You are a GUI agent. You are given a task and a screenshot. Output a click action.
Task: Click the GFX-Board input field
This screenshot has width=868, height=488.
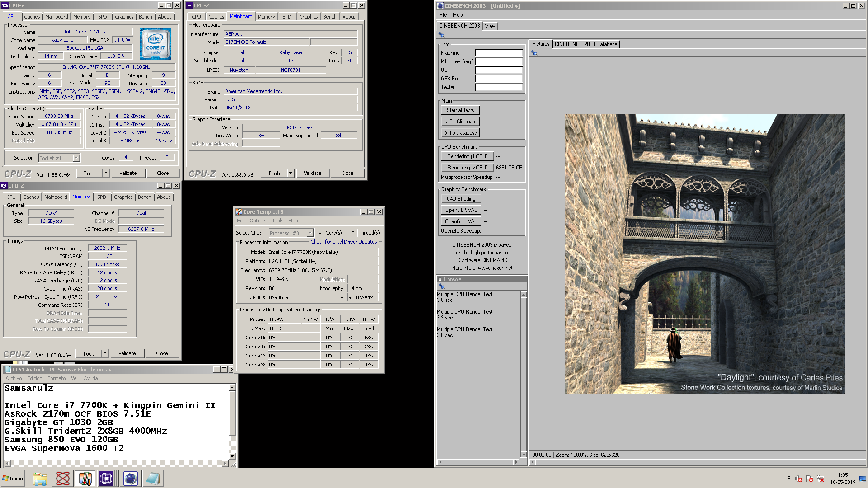coord(499,79)
